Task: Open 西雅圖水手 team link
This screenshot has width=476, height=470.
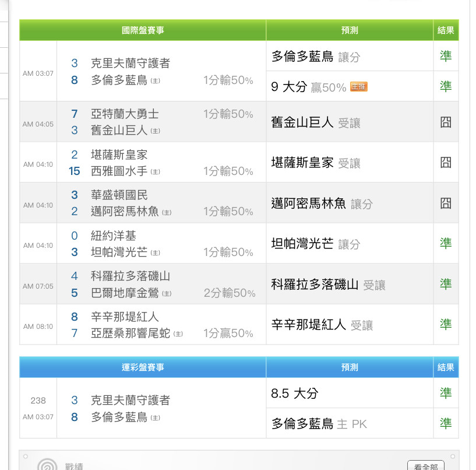Action: [119, 171]
